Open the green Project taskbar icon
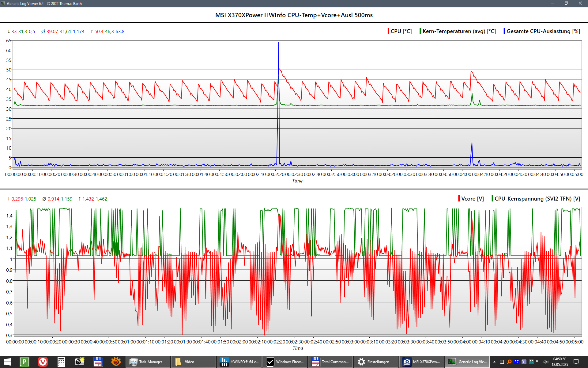 [24, 362]
